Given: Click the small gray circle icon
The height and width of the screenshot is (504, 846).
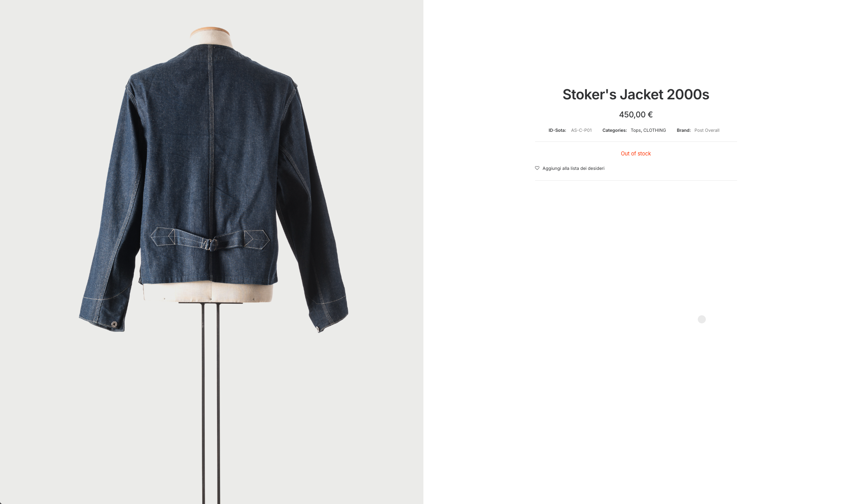Looking at the screenshot, I should click(702, 319).
